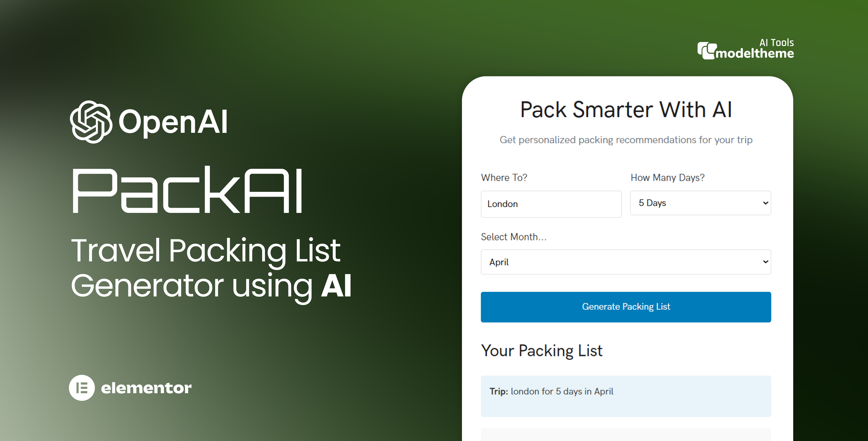This screenshot has width=868, height=441.
Task: Click the OpenAI knot logo icon
Action: [91, 122]
